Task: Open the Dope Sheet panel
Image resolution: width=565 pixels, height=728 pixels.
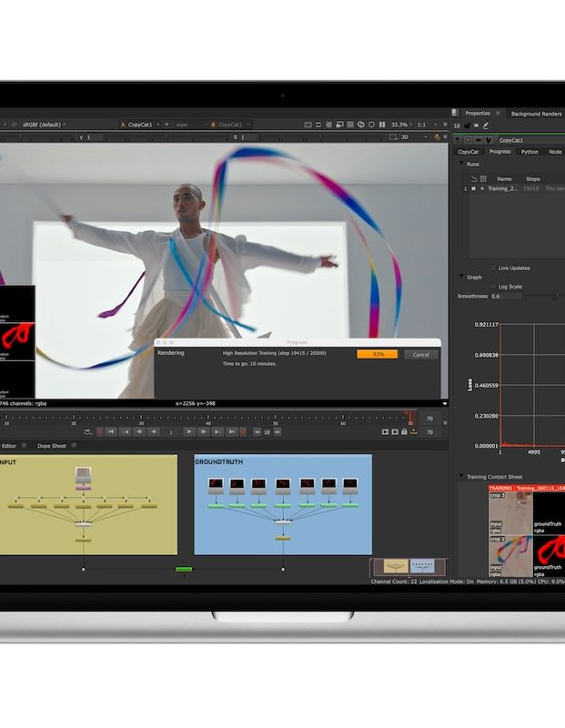Action: click(x=53, y=446)
